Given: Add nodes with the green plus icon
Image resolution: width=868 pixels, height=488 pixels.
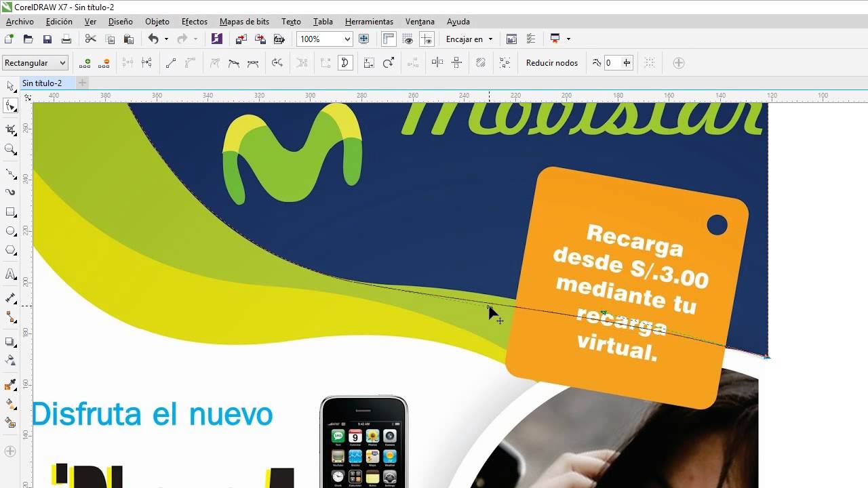Looking at the screenshot, I should coord(85,63).
